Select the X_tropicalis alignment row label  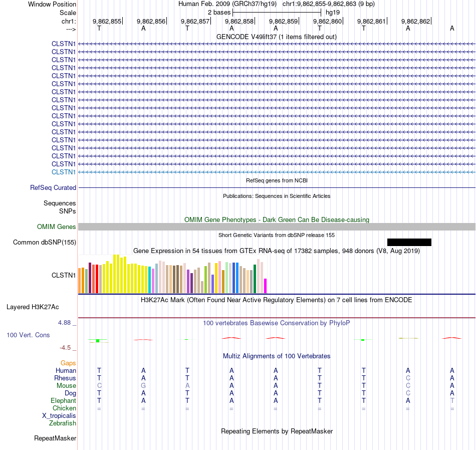pos(59,416)
